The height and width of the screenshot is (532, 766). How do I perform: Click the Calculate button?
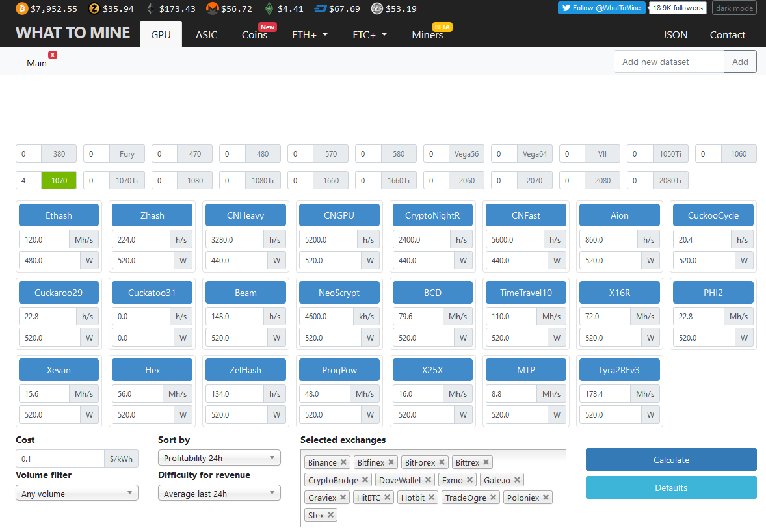(671, 460)
